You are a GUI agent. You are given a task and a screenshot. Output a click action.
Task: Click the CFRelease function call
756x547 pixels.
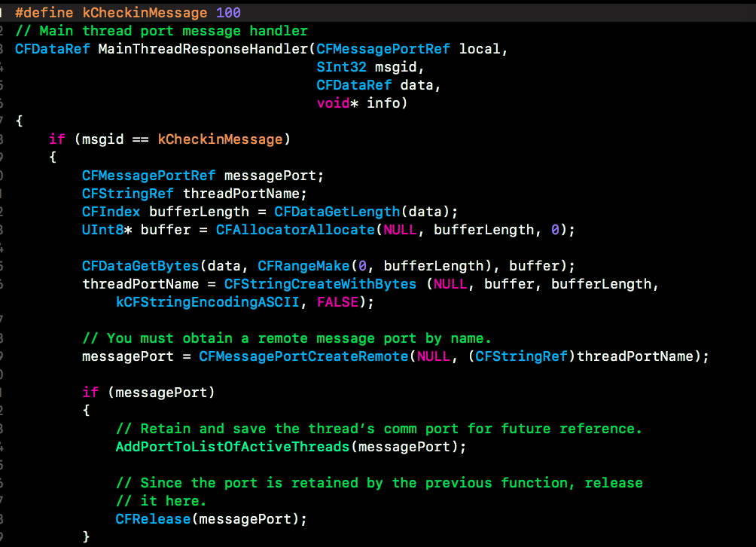[x=153, y=519]
